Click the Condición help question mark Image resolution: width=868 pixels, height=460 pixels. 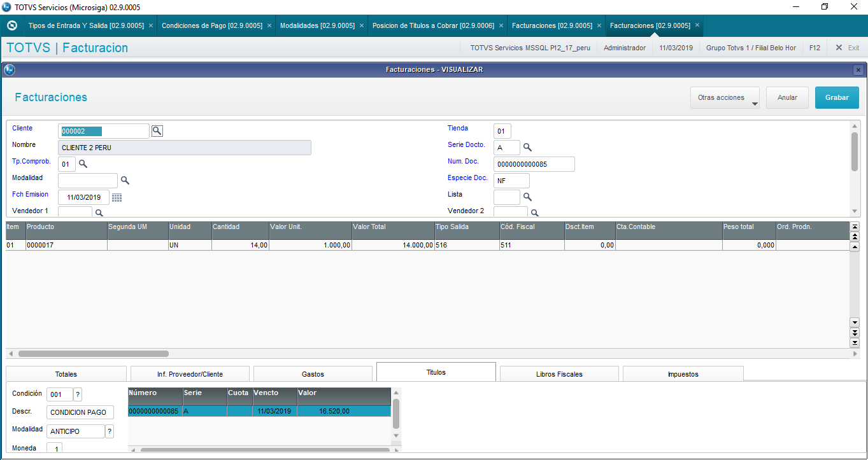click(78, 394)
